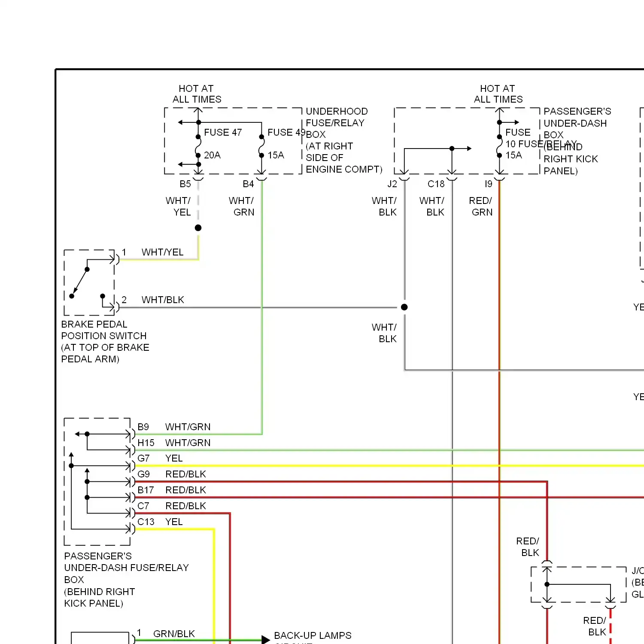Click the 20A fuse rating text
Image resolution: width=644 pixels, height=644 pixels.
pos(212,155)
